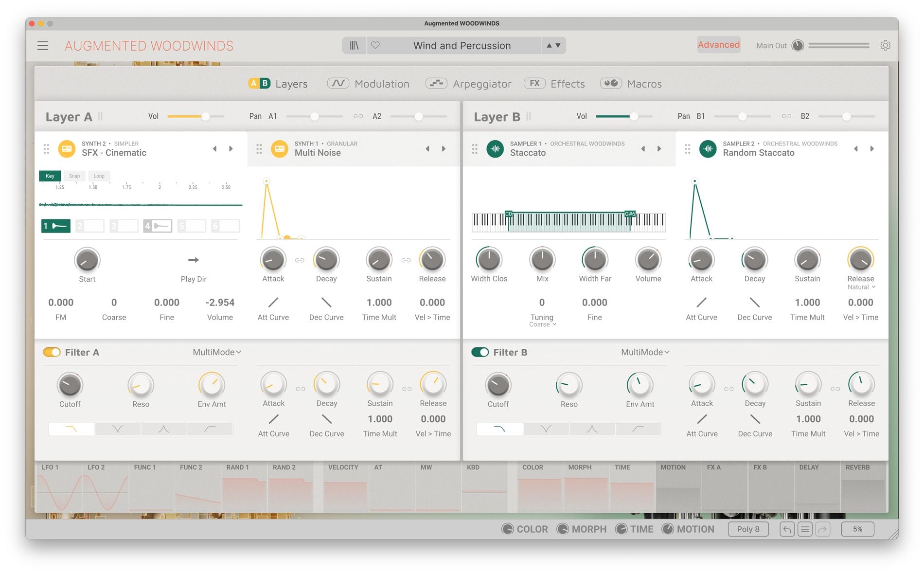Click the SFX - Cinematic drag handle
The image size is (924, 573).
[x=46, y=149]
